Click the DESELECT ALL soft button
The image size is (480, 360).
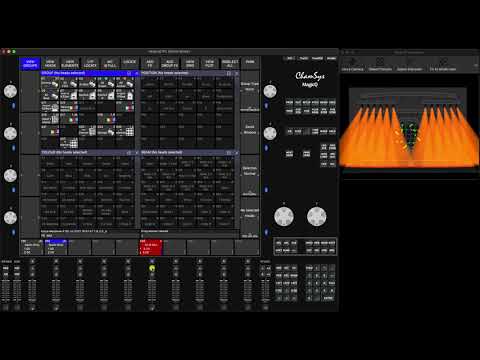(230, 63)
